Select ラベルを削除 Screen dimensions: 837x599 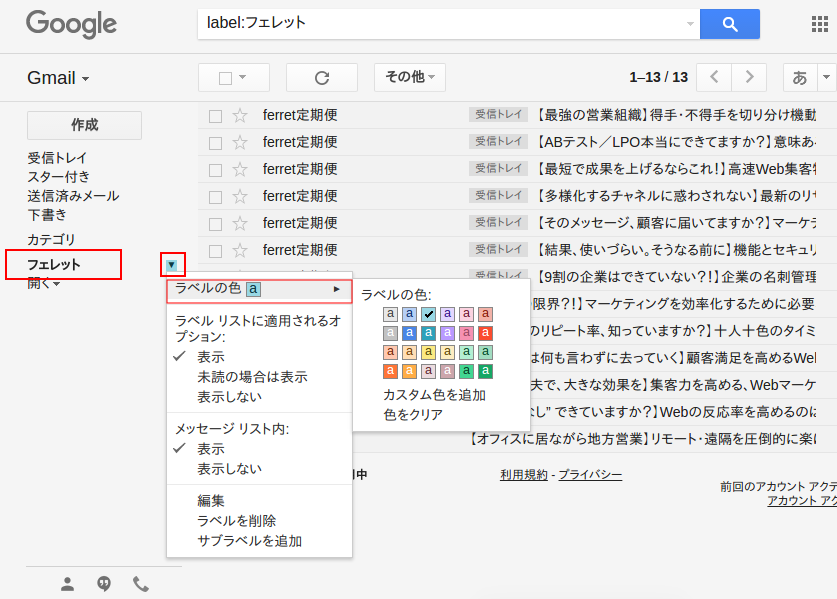point(236,521)
